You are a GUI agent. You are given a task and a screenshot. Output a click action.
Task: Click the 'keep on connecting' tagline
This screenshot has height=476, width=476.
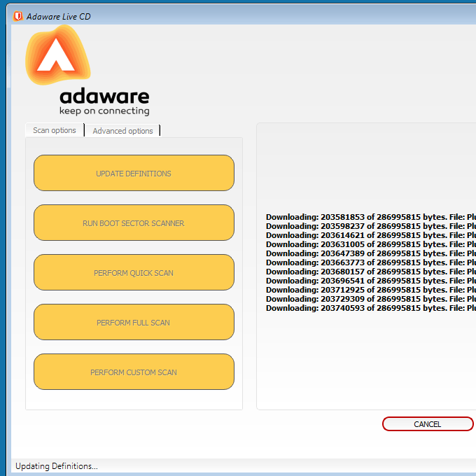[104, 111]
